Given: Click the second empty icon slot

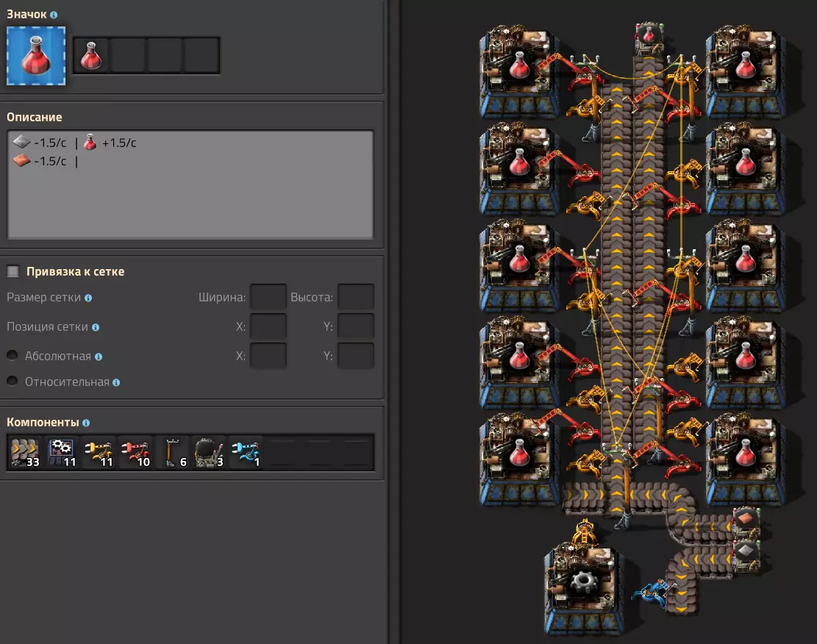Looking at the screenshot, I should pos(128,55).
